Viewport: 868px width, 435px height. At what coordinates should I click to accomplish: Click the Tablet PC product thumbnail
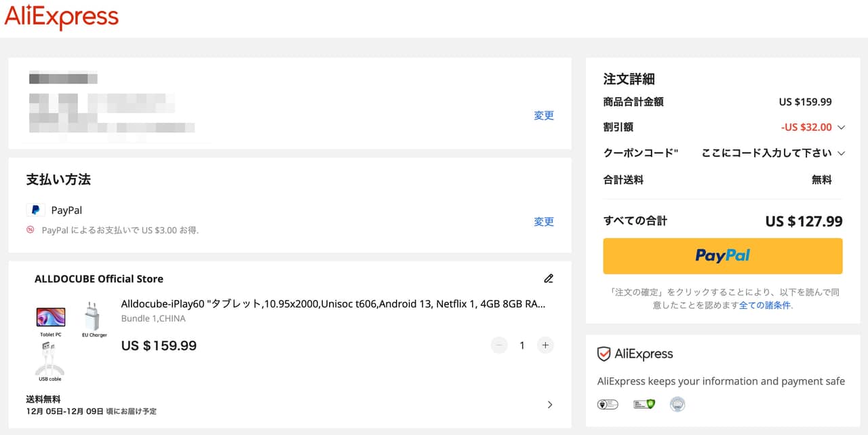[x=51, y=318]
